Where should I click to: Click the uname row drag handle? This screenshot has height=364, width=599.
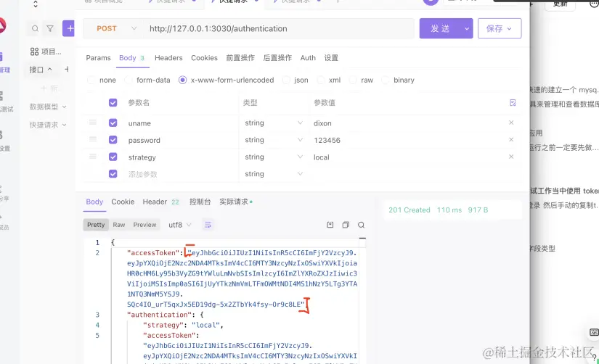point(92,123)
